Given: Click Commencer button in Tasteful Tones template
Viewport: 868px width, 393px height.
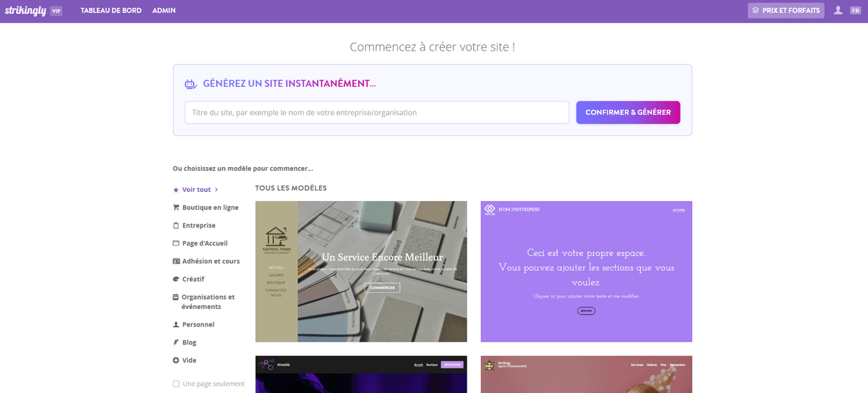Looking at the screenshot, I should (x=382, y=287).
